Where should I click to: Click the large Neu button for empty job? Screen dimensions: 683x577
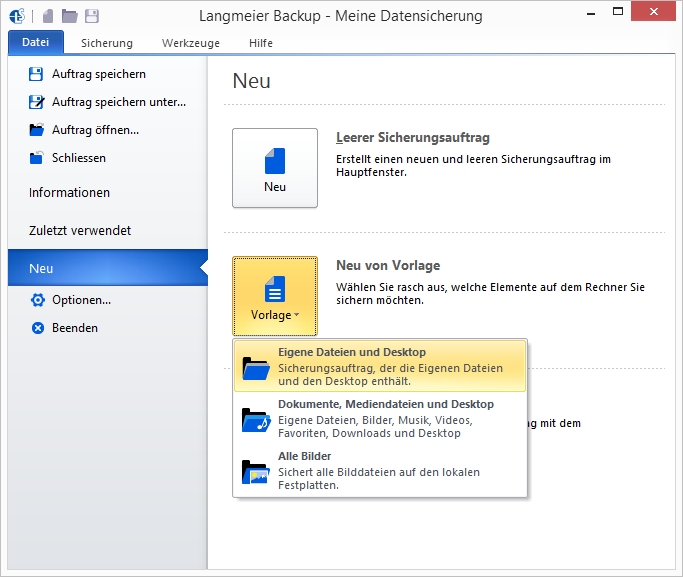[x=275, y=168]
